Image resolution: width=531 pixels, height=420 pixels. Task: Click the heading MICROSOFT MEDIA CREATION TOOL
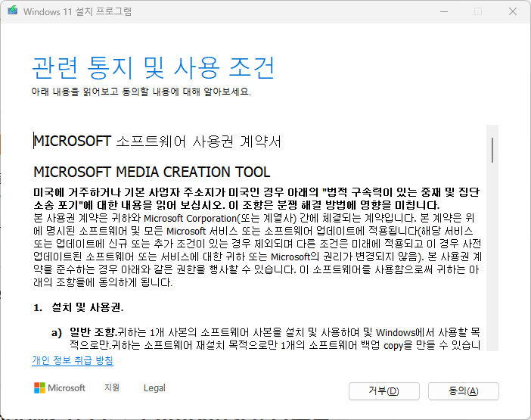(152, 172)
